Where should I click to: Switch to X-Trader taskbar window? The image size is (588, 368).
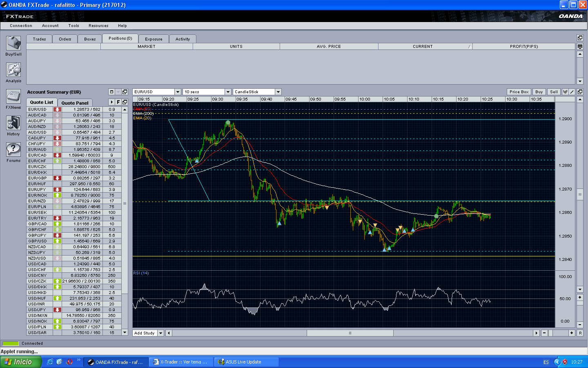pyautogui.click(x=181, y=362)
